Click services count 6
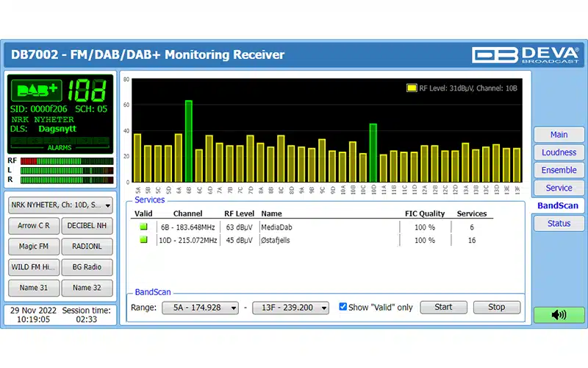The width and height of the screenshot is (588, 368). [x=472, y=227]
